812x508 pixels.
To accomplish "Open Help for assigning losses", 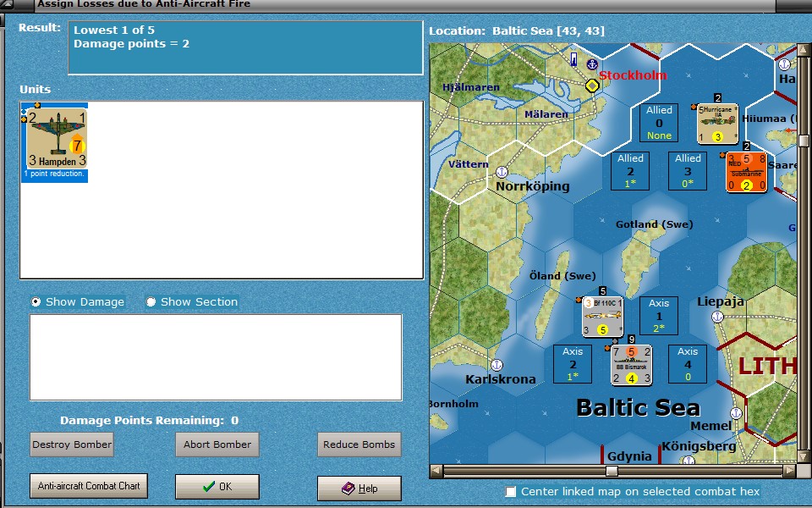I will (359, 489).
